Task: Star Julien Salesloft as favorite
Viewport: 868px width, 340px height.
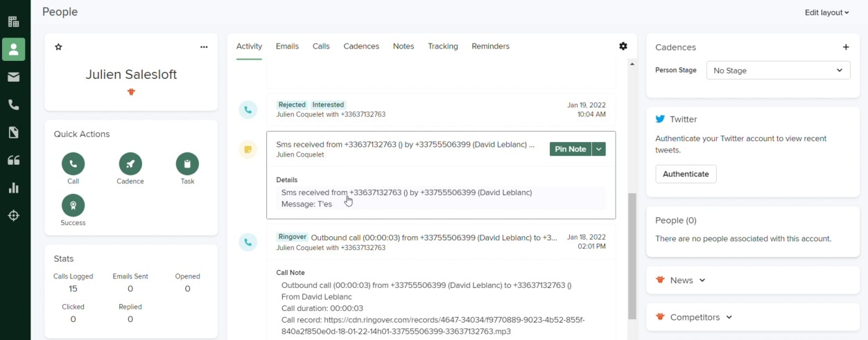Action: click(58, 47)
